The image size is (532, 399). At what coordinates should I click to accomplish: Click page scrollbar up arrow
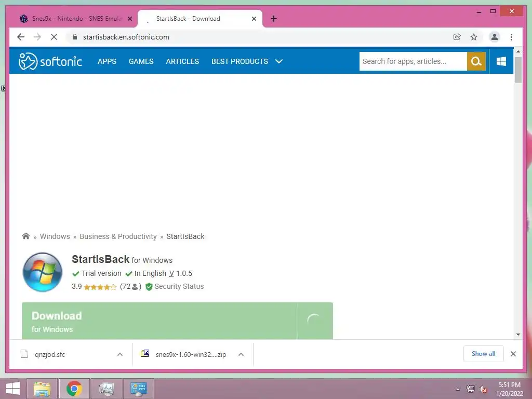coord(518,51)
